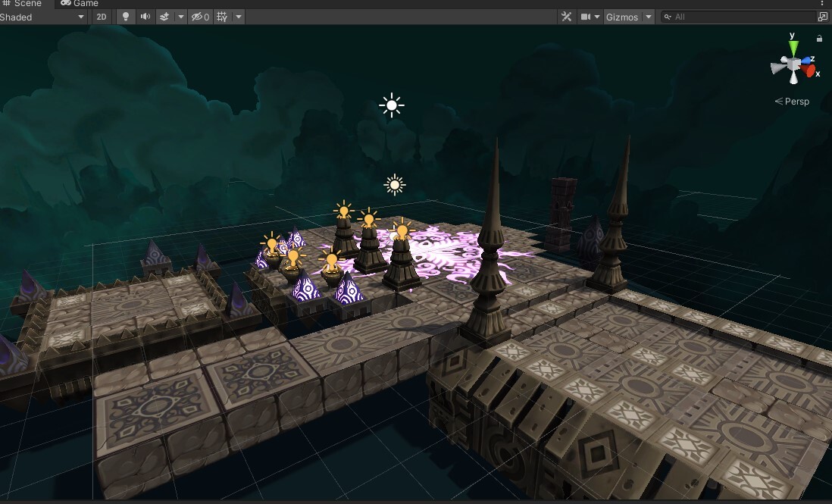Click the Persp label to switch projection
The width and height of the screenshot is (832, 504).
point(794,101)
